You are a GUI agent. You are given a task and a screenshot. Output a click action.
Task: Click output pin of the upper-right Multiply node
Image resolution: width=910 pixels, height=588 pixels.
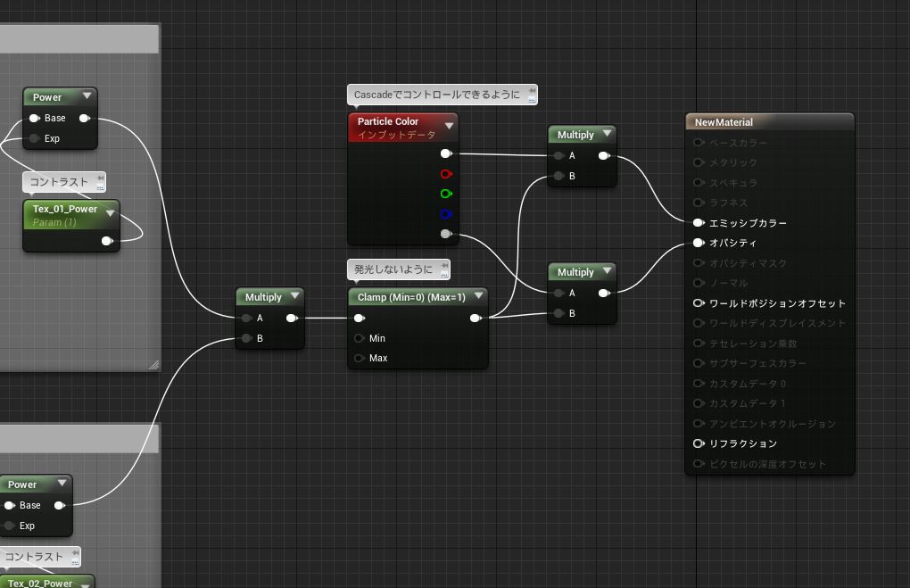[x=604, y=155]
